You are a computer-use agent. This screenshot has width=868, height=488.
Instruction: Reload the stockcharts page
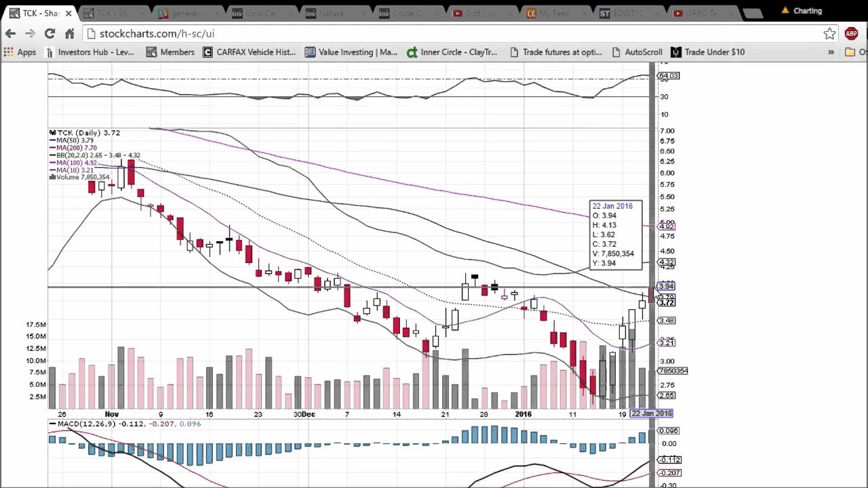click(x=50, y=33)
